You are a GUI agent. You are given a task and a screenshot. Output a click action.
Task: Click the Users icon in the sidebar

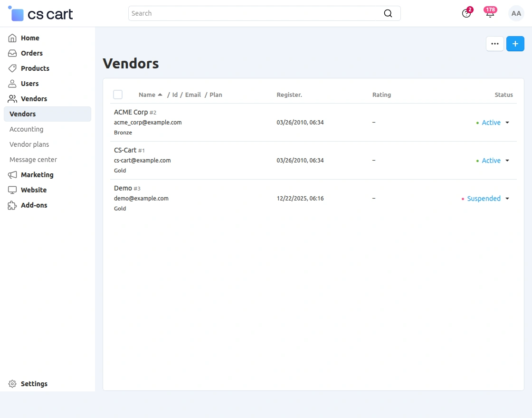point(12,84)
